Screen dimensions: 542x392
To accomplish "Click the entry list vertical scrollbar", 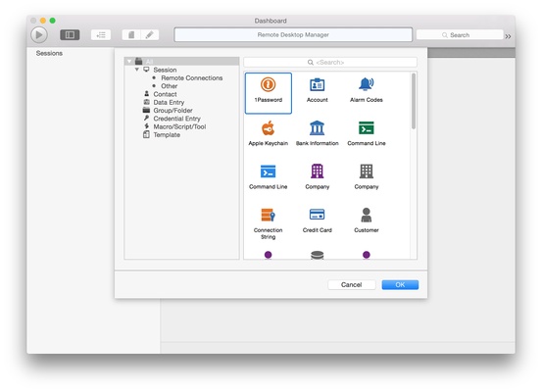I will [414, 101].
